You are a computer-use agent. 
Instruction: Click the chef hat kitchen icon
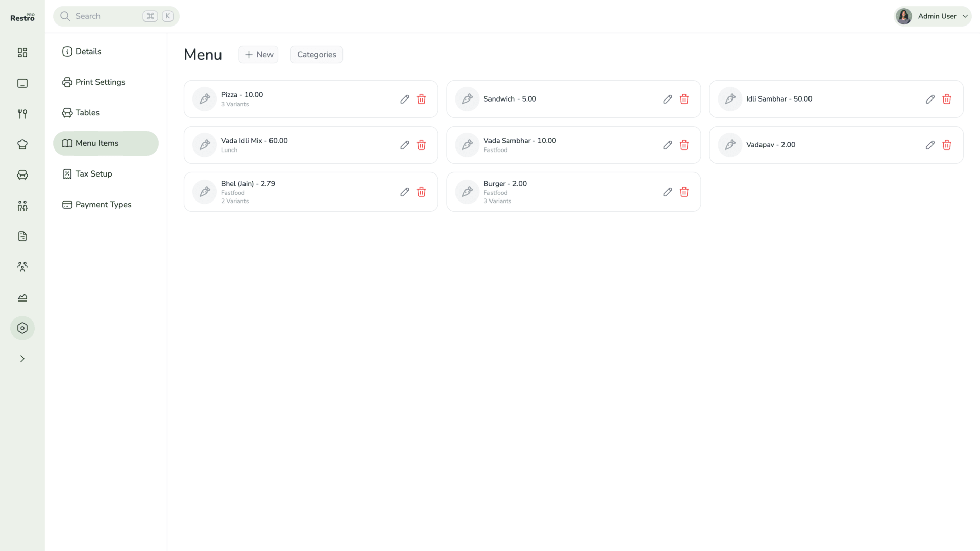point(22,144)
